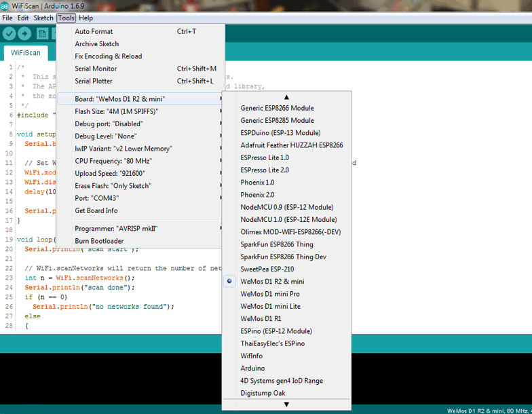Select SparkFun ESP8266 Thing board

point(286,244)
